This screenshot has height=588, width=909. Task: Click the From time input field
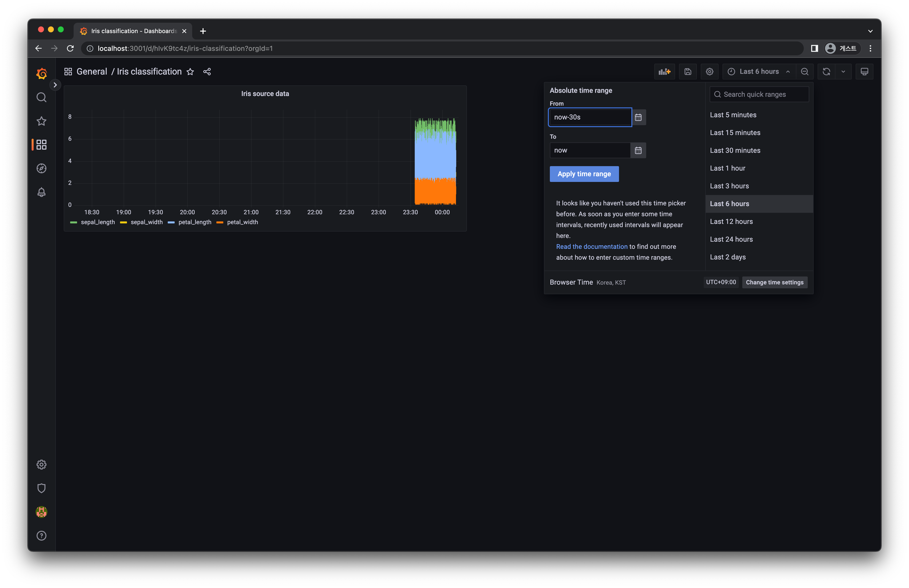pos(590,117)
